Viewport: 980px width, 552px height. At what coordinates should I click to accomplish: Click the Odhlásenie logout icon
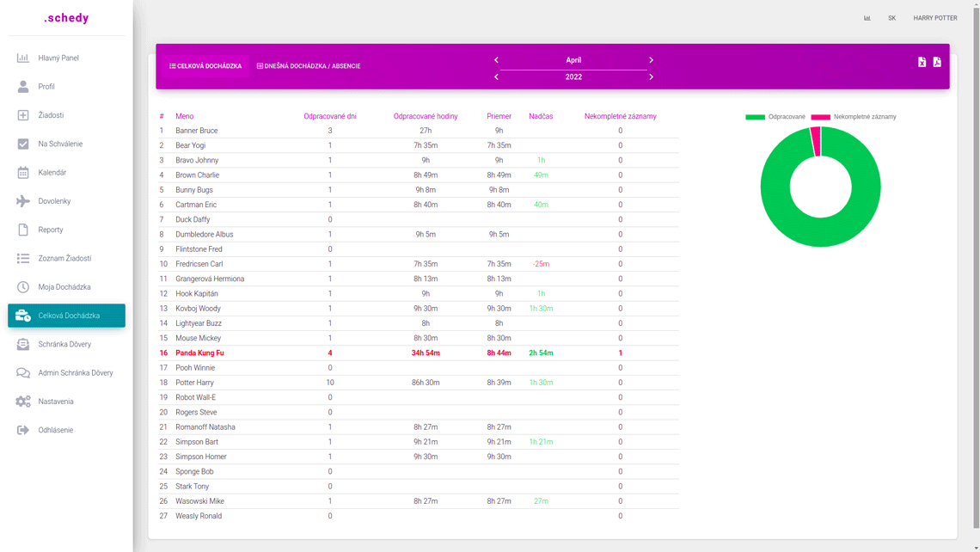[x=23, y=430]
